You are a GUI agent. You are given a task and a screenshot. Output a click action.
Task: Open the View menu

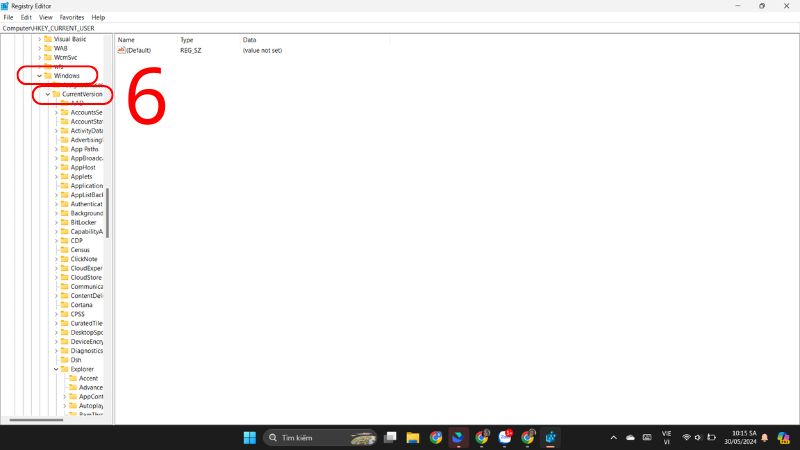click(x=46, y=17)
